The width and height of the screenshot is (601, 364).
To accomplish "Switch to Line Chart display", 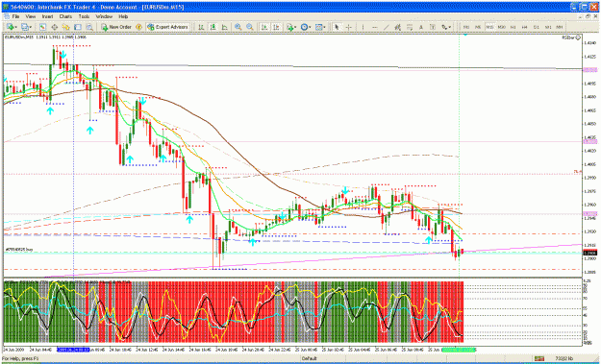I will click(225, 27).
